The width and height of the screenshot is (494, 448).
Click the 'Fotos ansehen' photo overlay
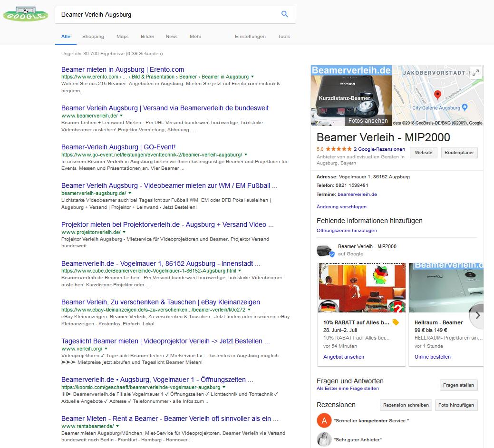(368, 121)
